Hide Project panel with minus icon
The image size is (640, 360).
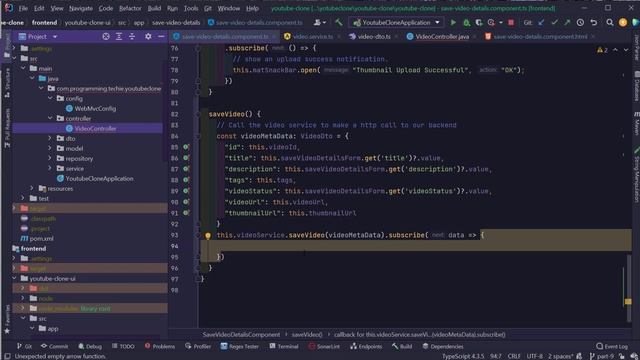[161, 37]
